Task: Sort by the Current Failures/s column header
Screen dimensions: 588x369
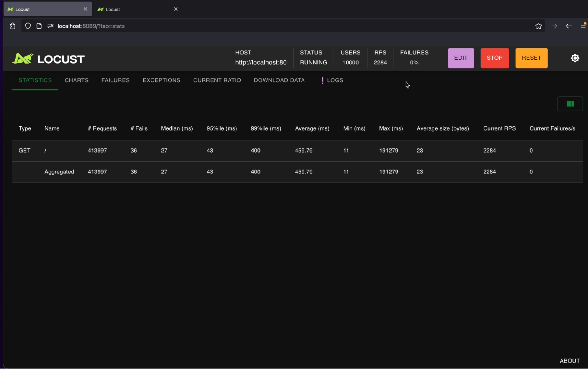Action: tap(552, 128)
